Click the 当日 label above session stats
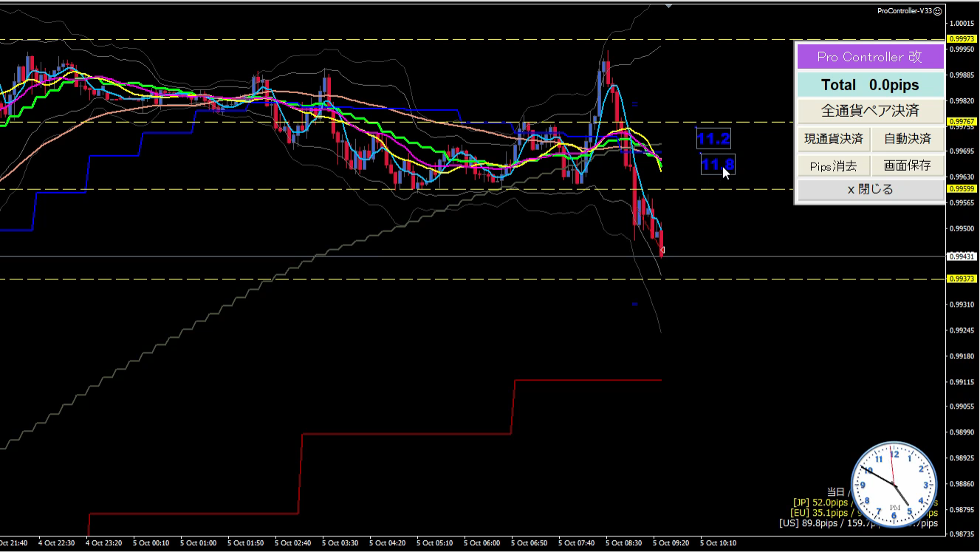Viewport: 980px width, 552px height. pos(835,491)
